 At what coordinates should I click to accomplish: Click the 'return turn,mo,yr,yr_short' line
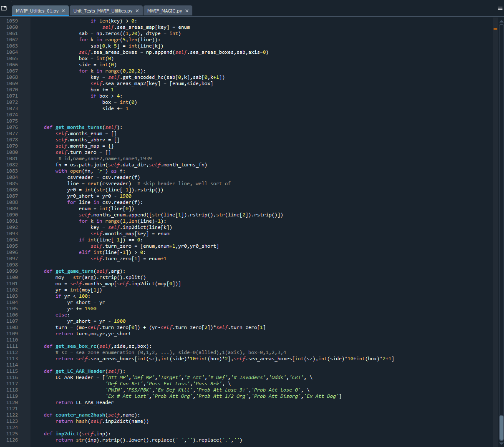93,334
